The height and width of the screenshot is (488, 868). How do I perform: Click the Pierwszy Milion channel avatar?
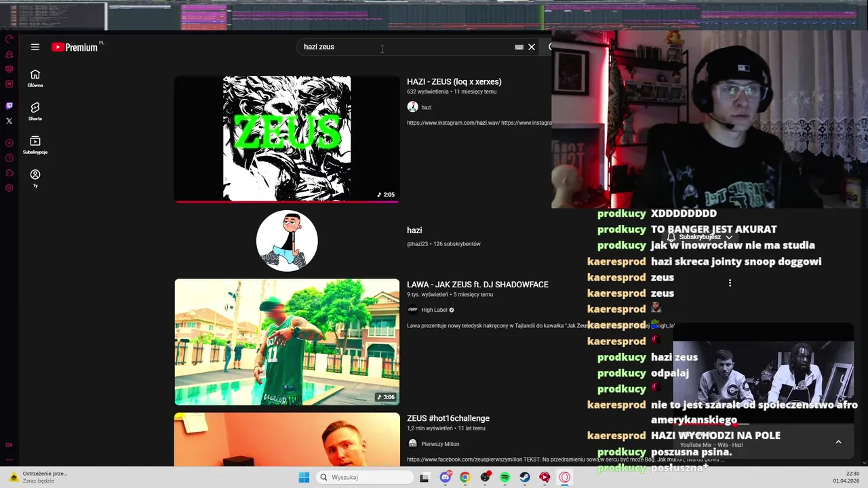click(x=412, y=443)
